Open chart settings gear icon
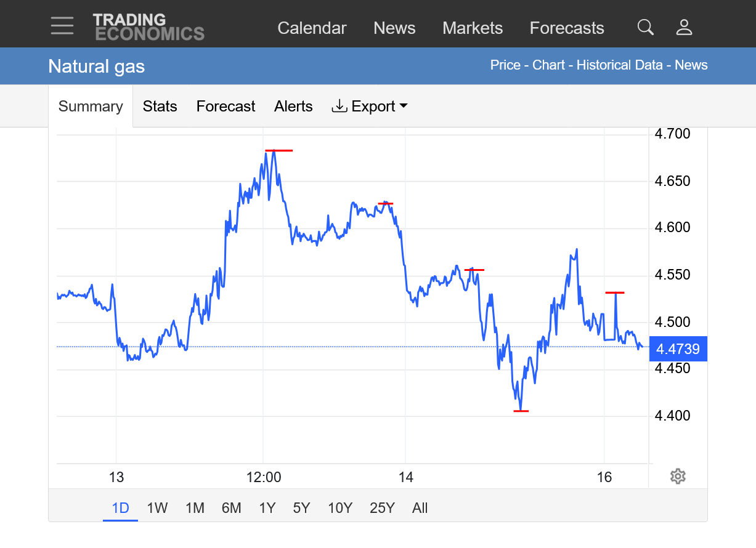The image size is (756, 548). tap(678, 476)
